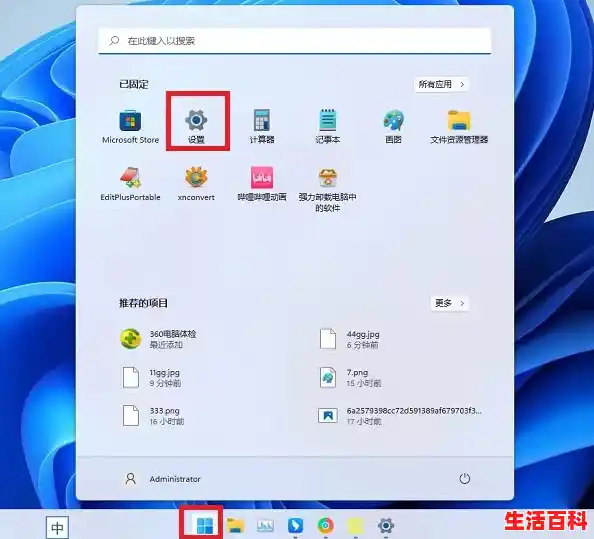Click the search magnifier icon
The width and height of the screenshot is (594, 539).
[114, 41]
